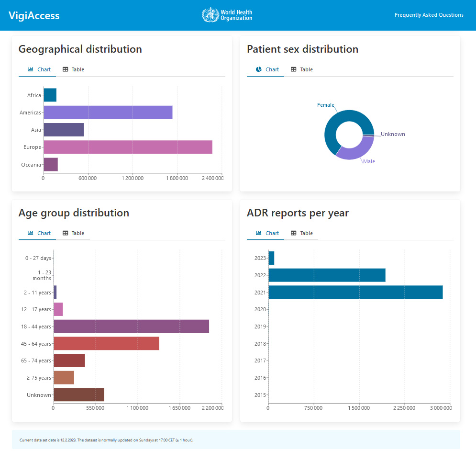Click the 45 - 64 years age bar

coord(107,343)
